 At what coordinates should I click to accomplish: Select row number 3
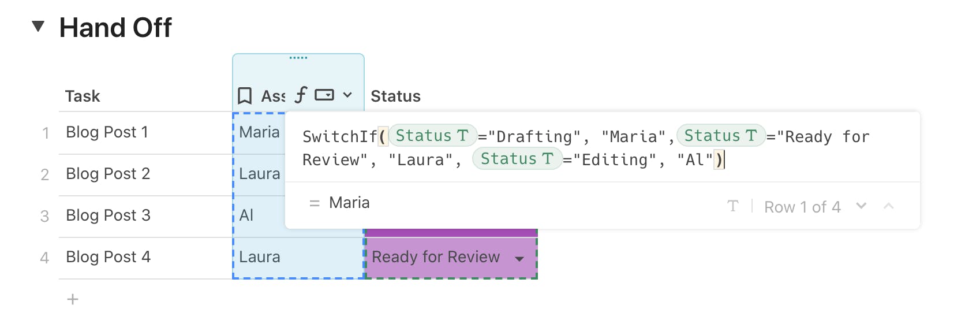(44, 217)
